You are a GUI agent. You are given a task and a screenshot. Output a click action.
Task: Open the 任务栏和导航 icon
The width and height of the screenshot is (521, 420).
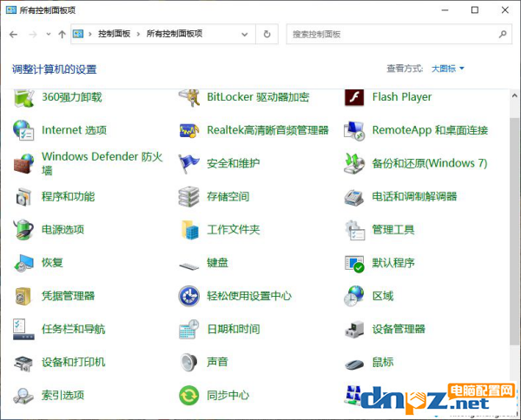click(23, 329)
